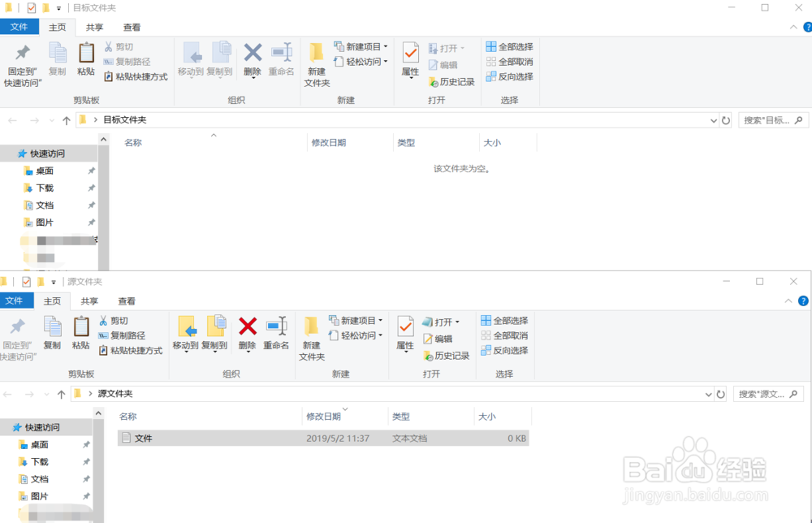Viewport: 812px width, 523px height.
Task: Click 属性 in 源文件夹 window ribbon
Action: tap(405, 334)
